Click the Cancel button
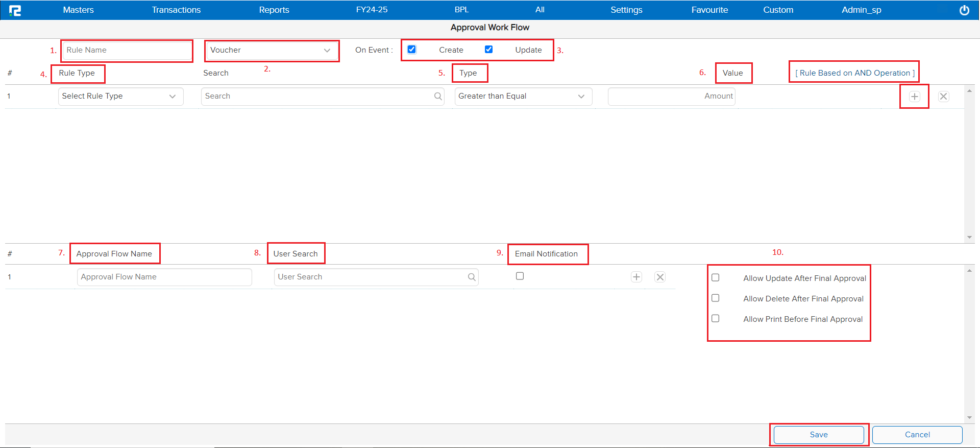Screen dimensions: 980x448 [917, 435]
